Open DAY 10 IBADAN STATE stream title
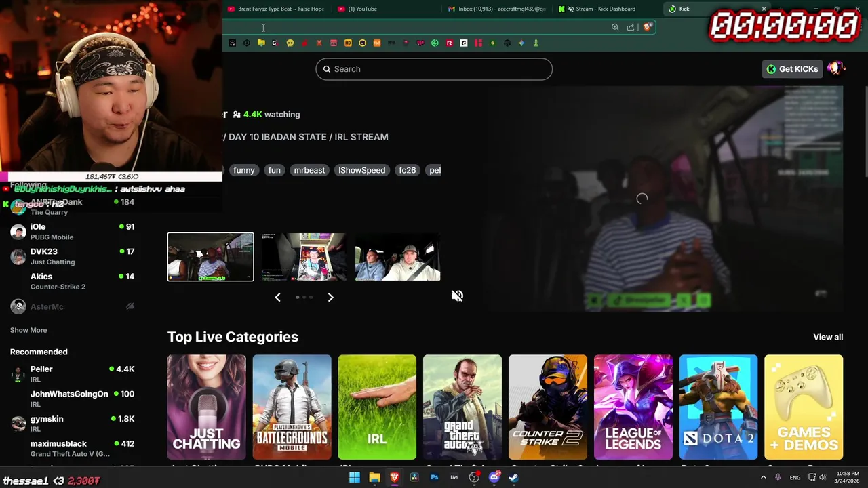The height and width of the screenshot is (488, 868). [309, 137]
